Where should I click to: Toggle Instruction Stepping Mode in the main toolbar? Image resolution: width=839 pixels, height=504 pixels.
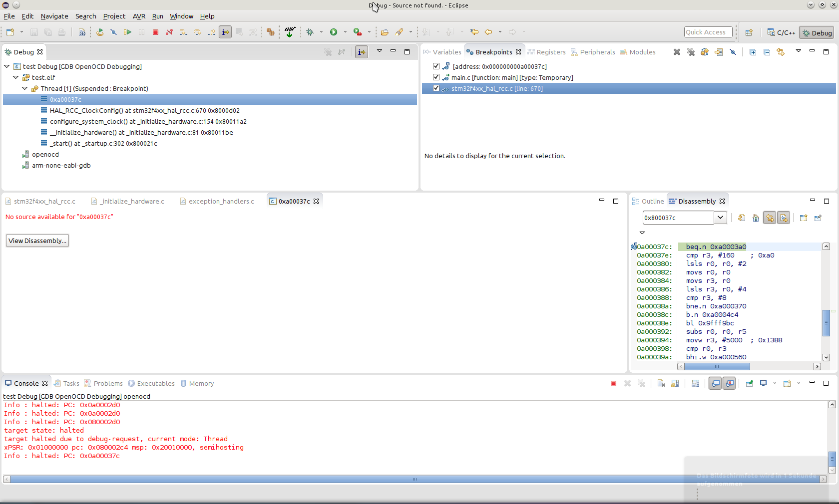click(225, 32)
